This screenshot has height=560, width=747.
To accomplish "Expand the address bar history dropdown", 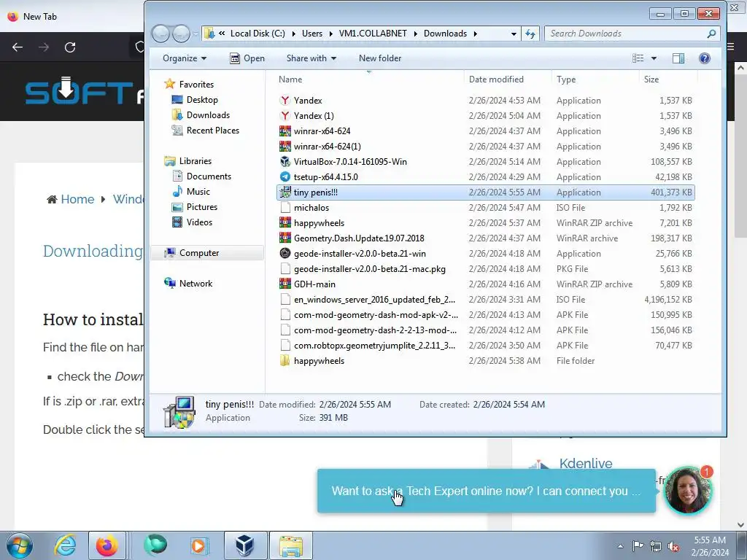I will [513, 34].
